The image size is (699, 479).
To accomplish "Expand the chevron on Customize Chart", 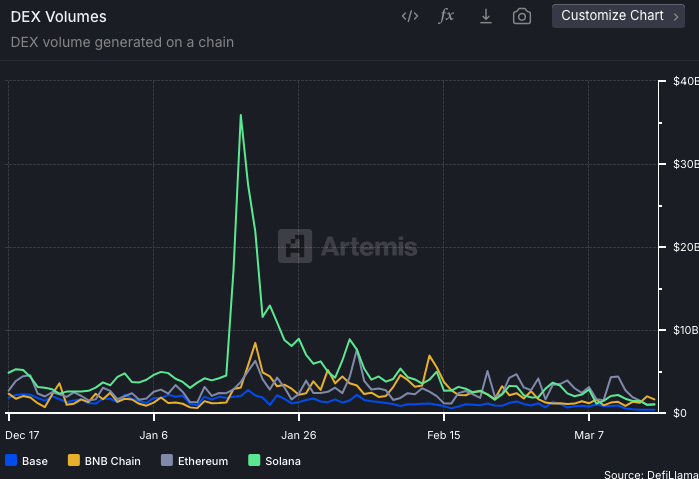I will tap(676, 17).
